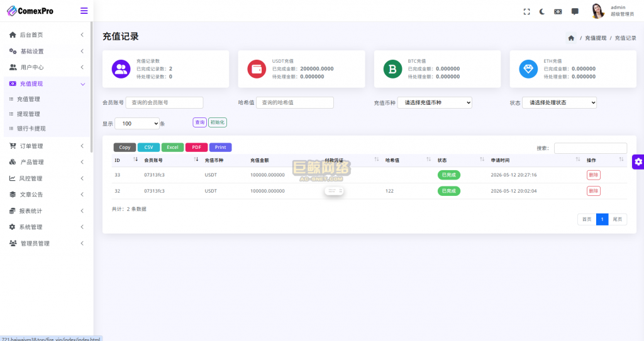Image resolution: width=644 pixels, height=341 pixels.
Task: Click 已完成 status badge for ID 33
Action: coord(449,175)
